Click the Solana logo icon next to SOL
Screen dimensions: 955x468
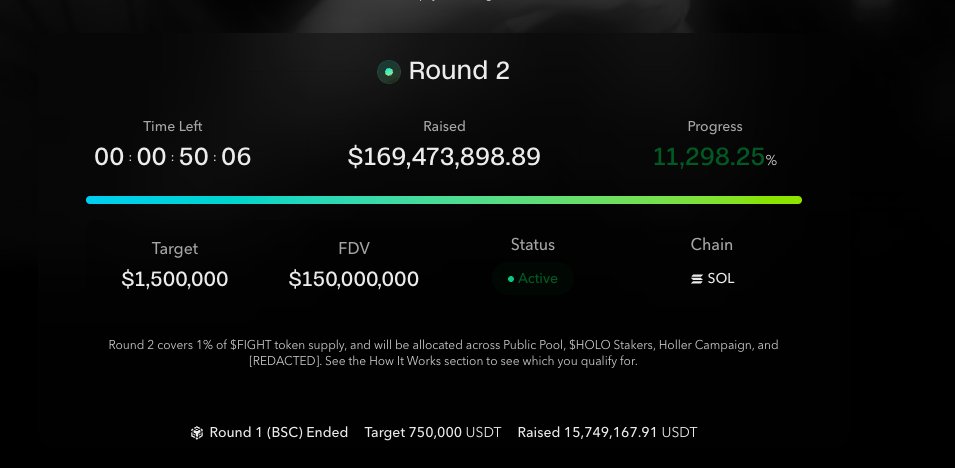point(697,279)
